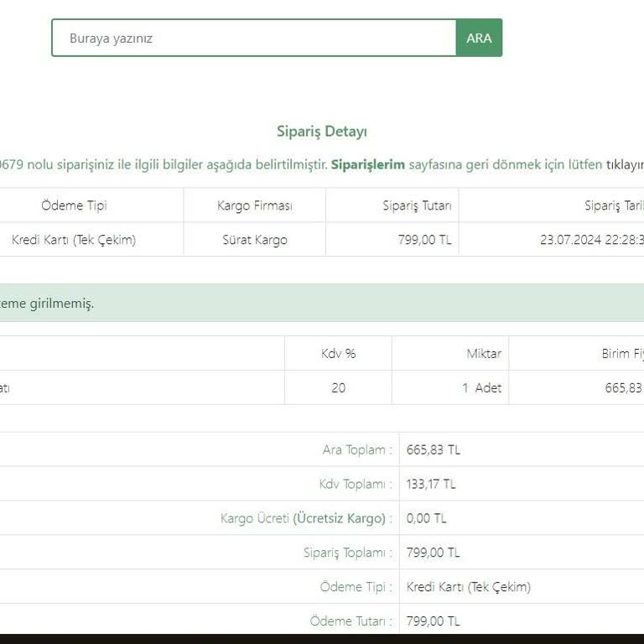Viewport: 644px width, 644px height.
Task: Select the 'Sürat Kargo' cell
Action: click(x=255, y=240)
